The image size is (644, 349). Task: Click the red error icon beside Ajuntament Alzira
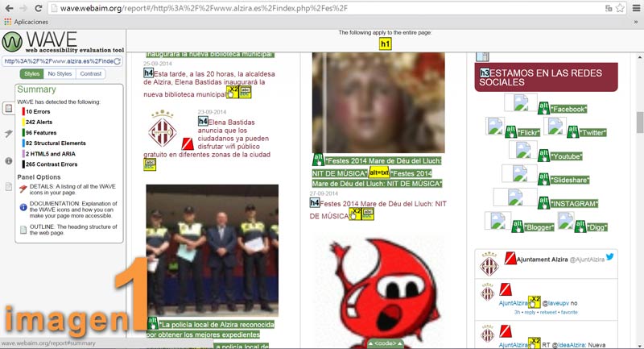point(510,258)
